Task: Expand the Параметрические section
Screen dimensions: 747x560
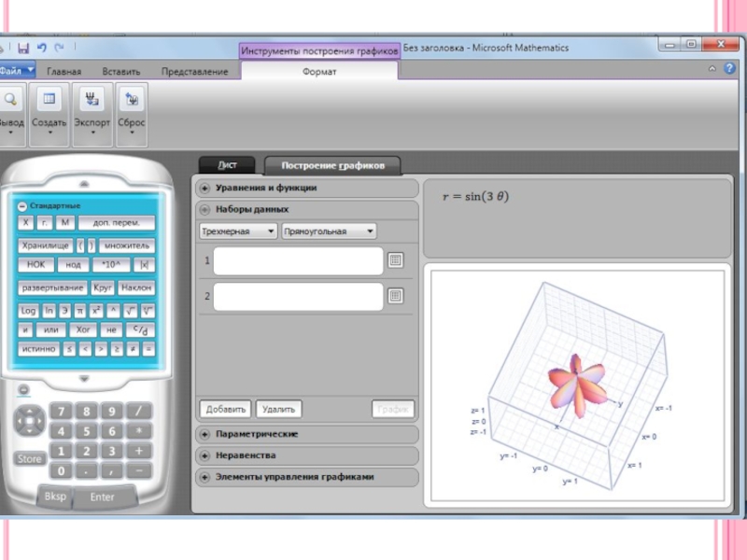Action: tap(307, 434)
